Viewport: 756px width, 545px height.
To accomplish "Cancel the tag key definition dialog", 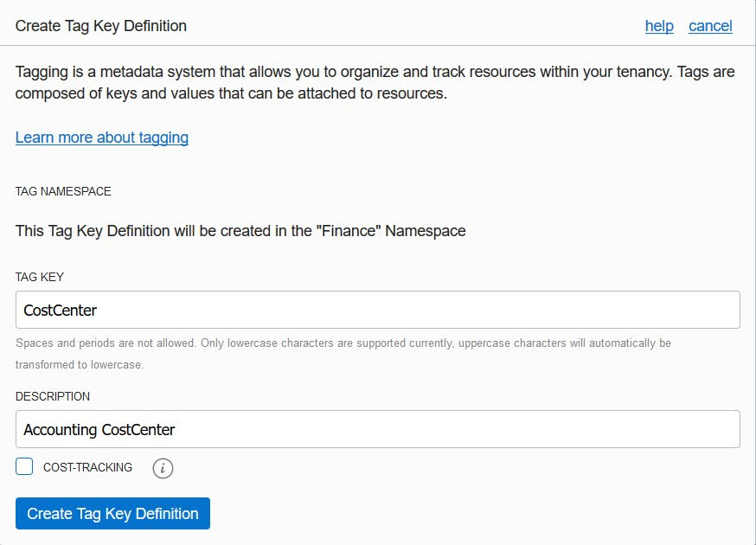I will click(x=710, y=26).
